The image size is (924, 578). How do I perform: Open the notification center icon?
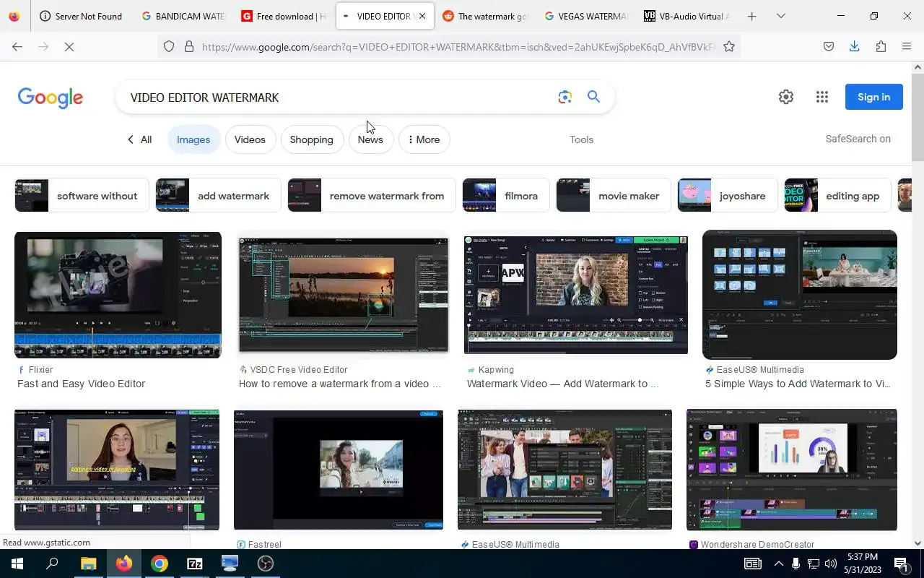click(901, 564)
